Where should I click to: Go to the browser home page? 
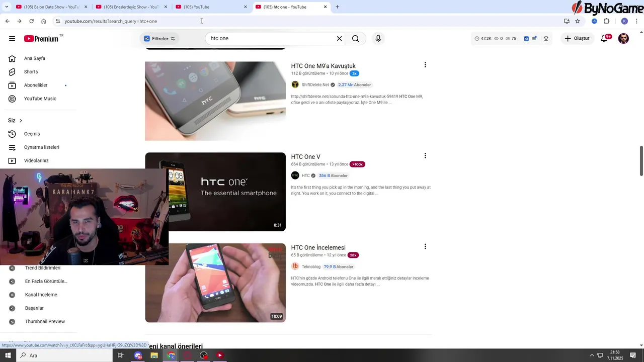tap(44, 21)
